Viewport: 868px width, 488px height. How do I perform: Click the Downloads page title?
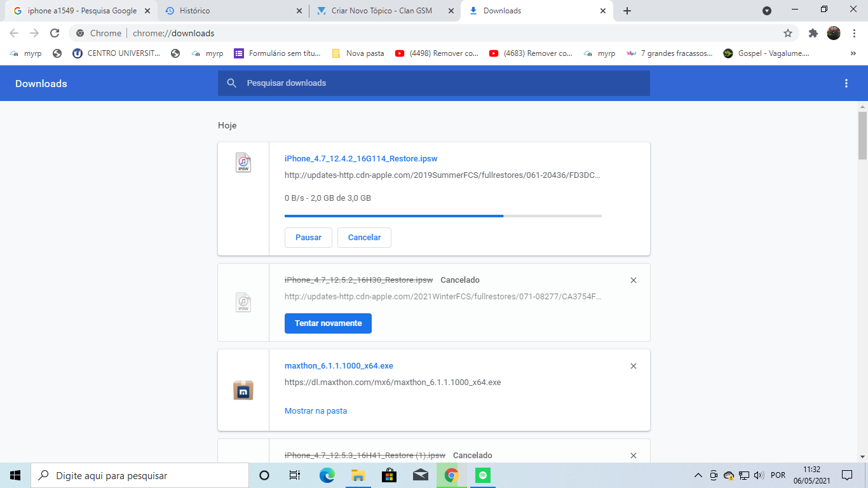tap(41, 84)
